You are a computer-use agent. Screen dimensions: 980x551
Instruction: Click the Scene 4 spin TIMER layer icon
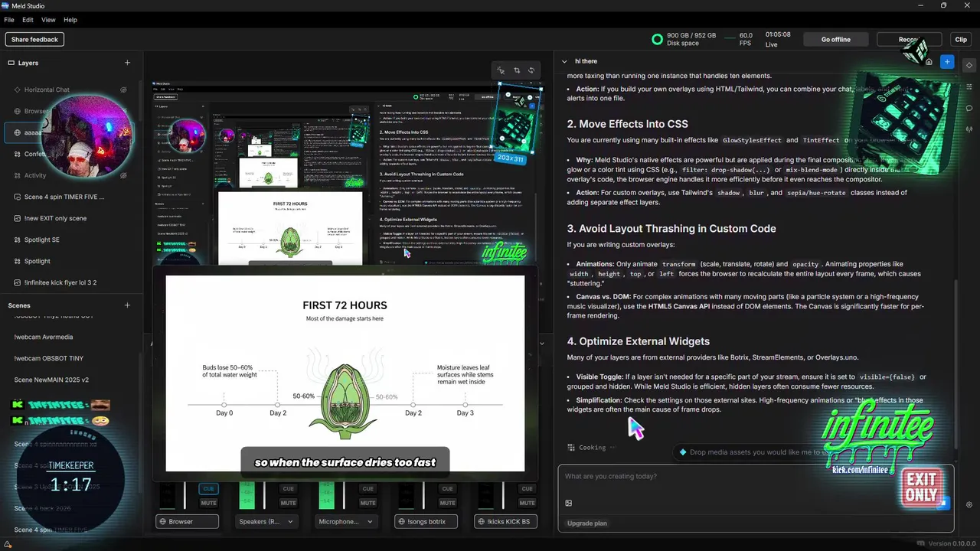pyautogui.click(x=17, y=197)
